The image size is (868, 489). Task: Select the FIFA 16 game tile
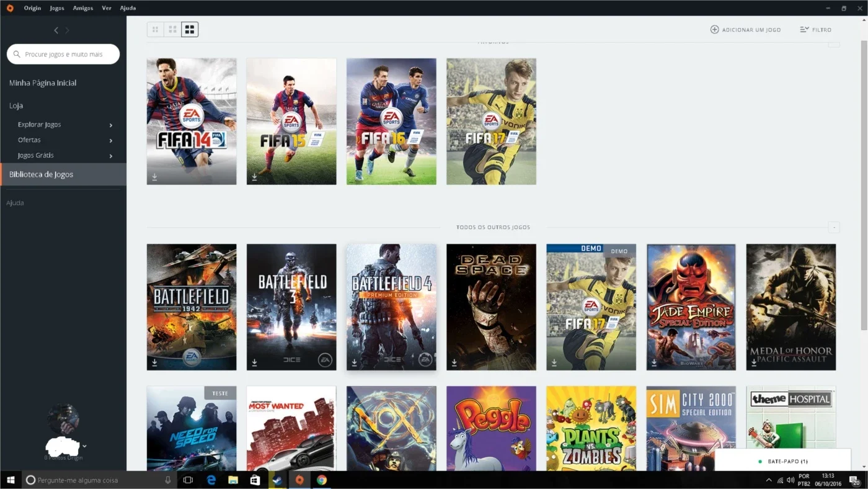coord(391,122)
